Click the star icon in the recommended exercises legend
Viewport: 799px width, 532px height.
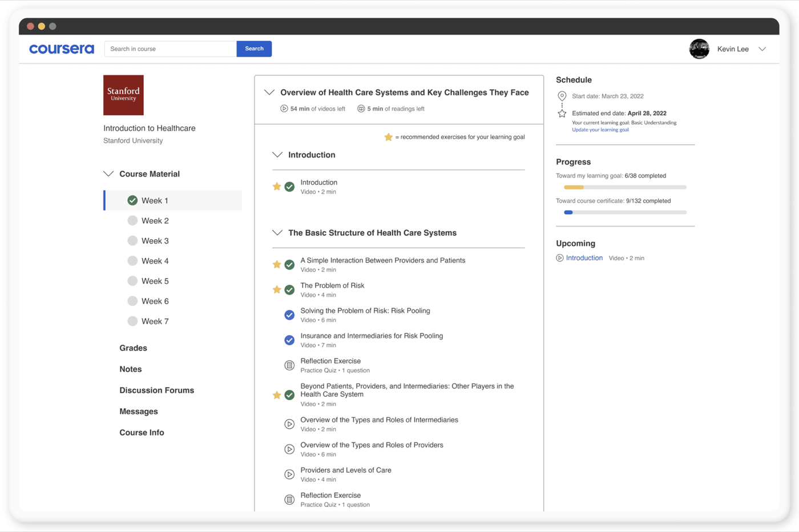click(388, 137)
